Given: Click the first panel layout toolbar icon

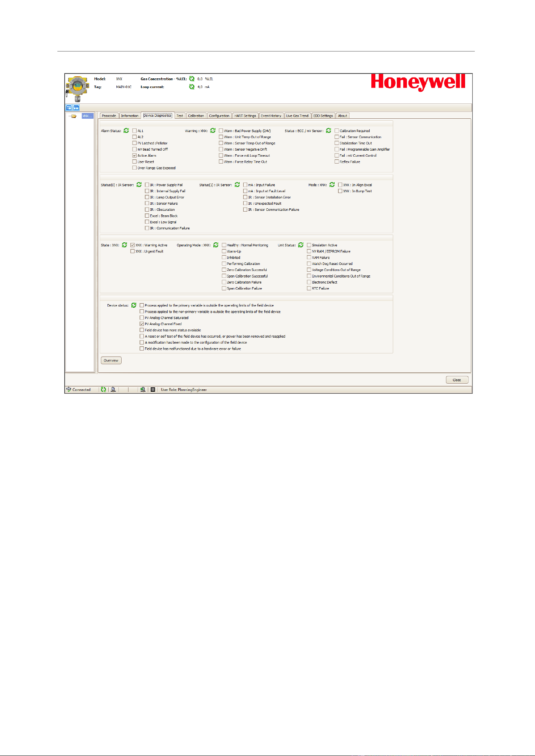Looking at the screenshot, I should (x=69, y=108).
